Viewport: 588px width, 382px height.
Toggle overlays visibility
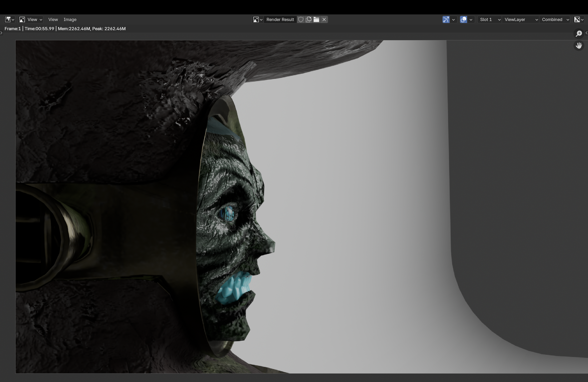464,20
